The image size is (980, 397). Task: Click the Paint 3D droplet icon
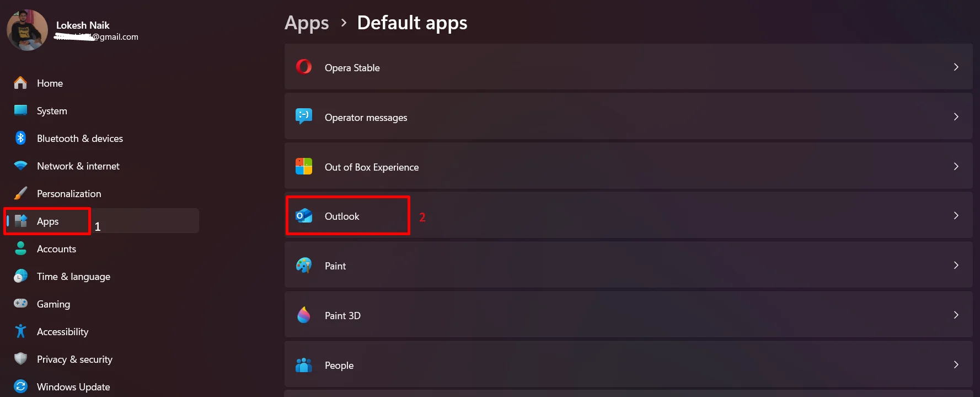(x=304, y=315)
